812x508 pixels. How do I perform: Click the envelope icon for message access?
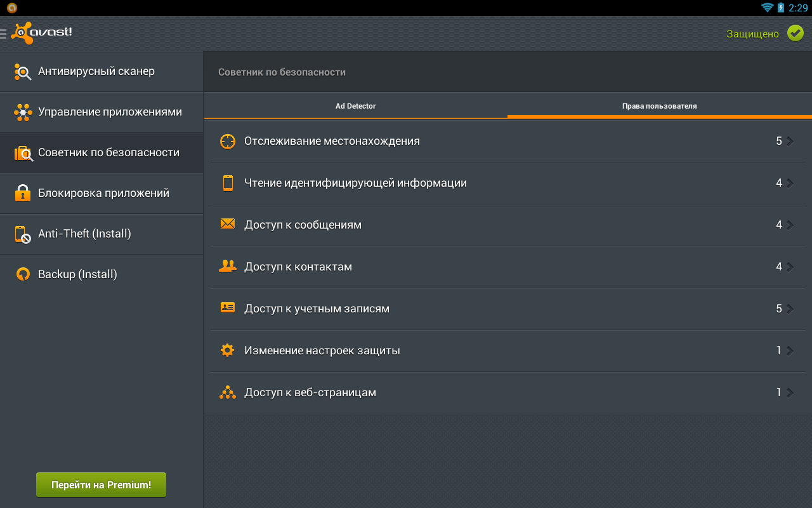pos(227,224)
